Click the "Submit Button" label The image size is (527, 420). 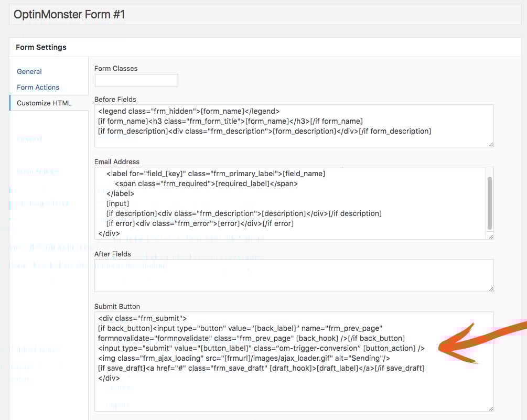pyautogui.click(x=117, y=306)
